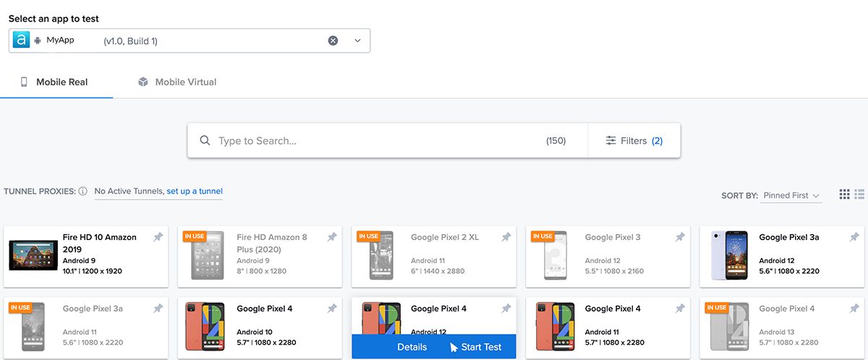Image resolution: width=868 pixels, height=360 pixels.
Task: Open the Sort By Pinned First dropdown
Action: coord(791,196)
